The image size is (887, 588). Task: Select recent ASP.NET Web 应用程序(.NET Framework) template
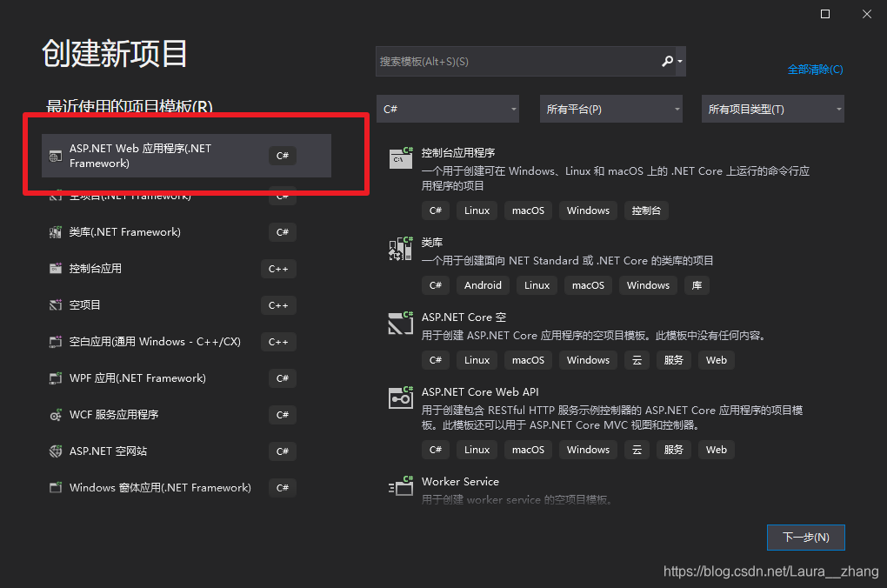click(186, 156)
